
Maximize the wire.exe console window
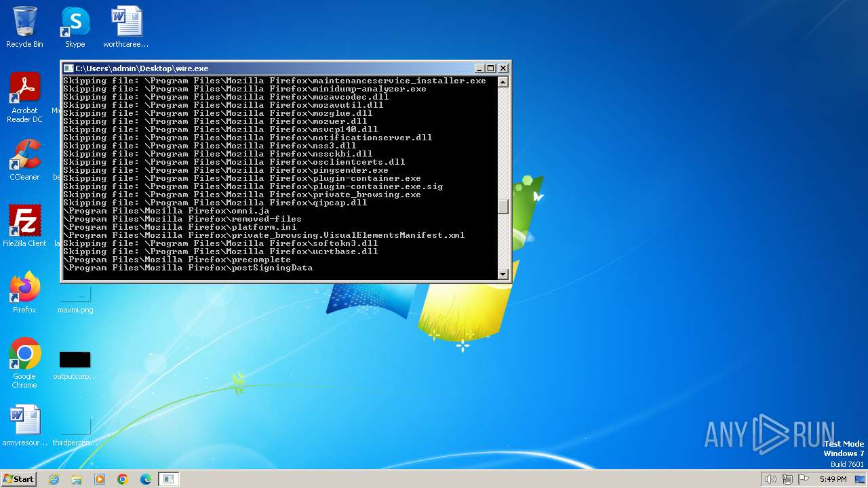tap(491, 68)
